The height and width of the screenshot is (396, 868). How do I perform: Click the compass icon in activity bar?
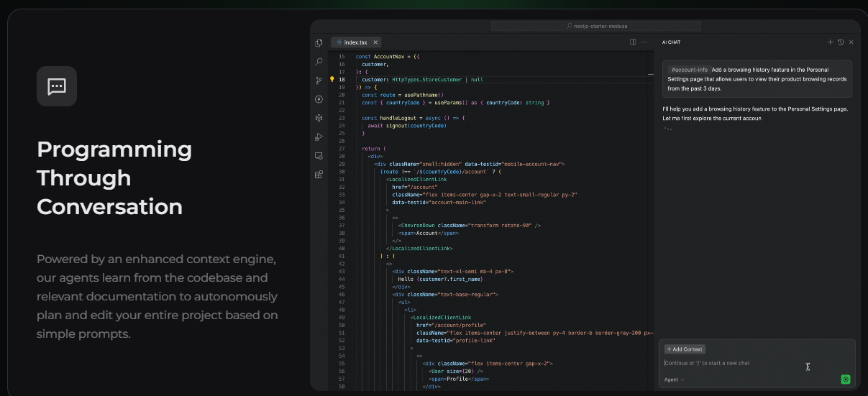coord(319,99)
